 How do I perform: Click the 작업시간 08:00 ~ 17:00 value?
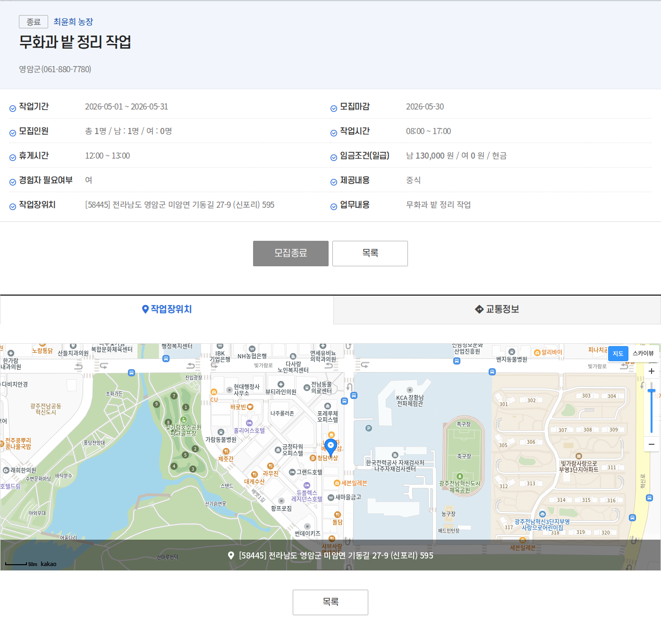coord(428,131)
